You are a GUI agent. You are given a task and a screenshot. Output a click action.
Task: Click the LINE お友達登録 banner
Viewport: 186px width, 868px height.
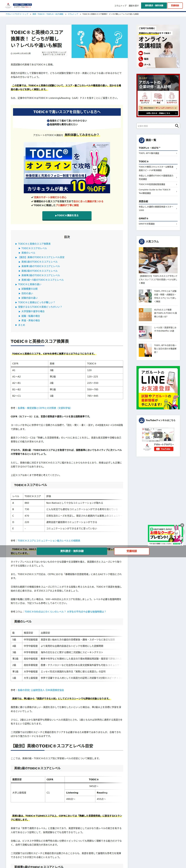158,388
